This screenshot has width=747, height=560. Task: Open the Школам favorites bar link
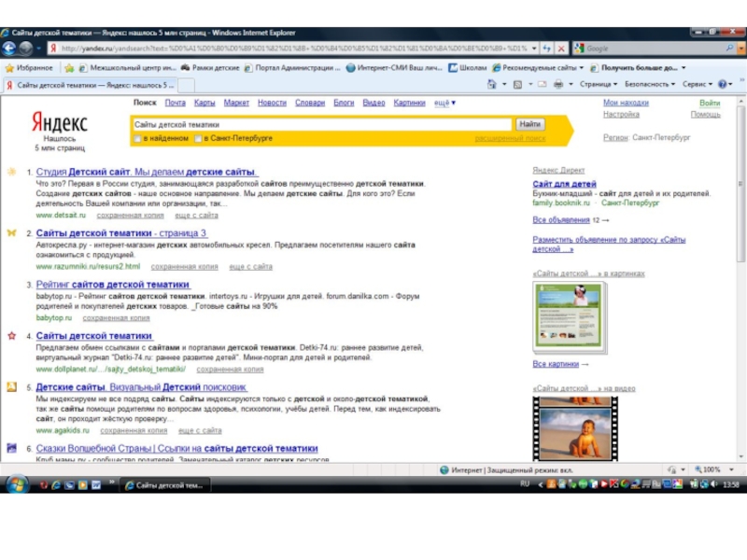point(468,68)
